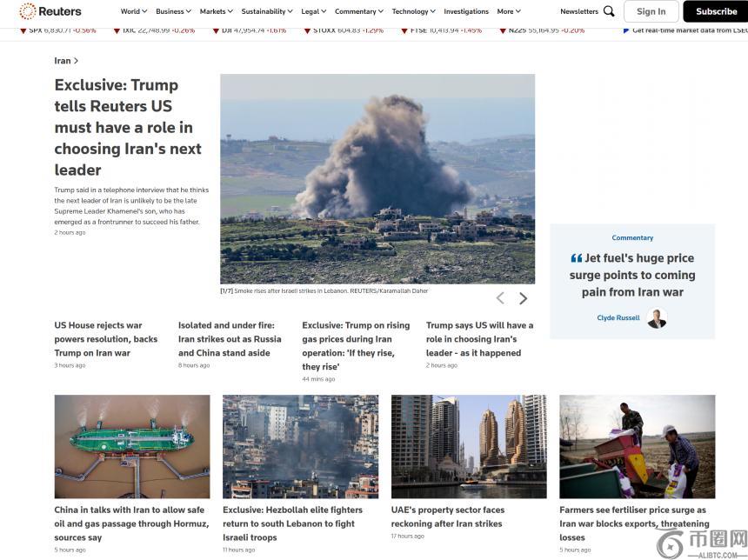
Task: Expand the Sustainability menu
Action: pos(267,11)
